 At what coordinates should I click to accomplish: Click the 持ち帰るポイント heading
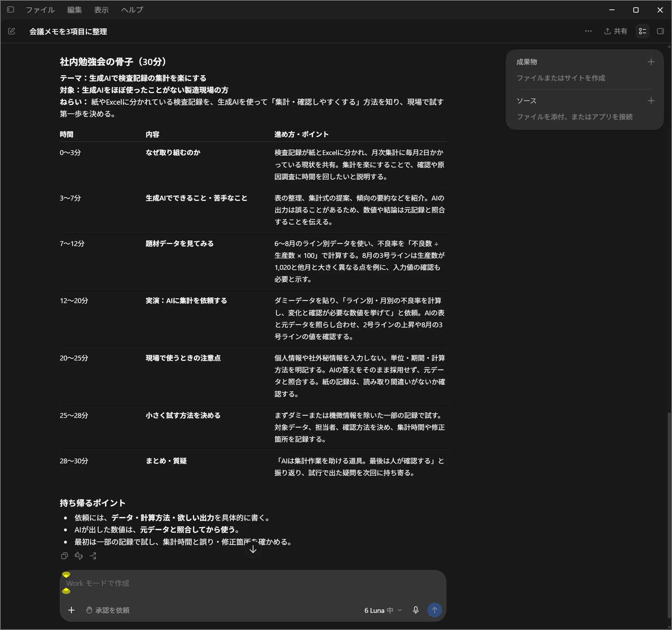tap(92, 503)
